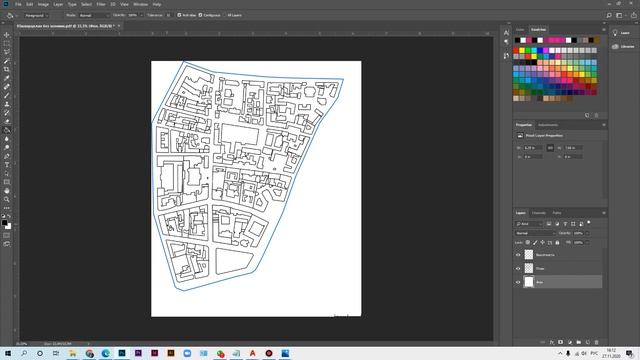Select the Blur tool
640x360 pixels.
pos(7,139)
